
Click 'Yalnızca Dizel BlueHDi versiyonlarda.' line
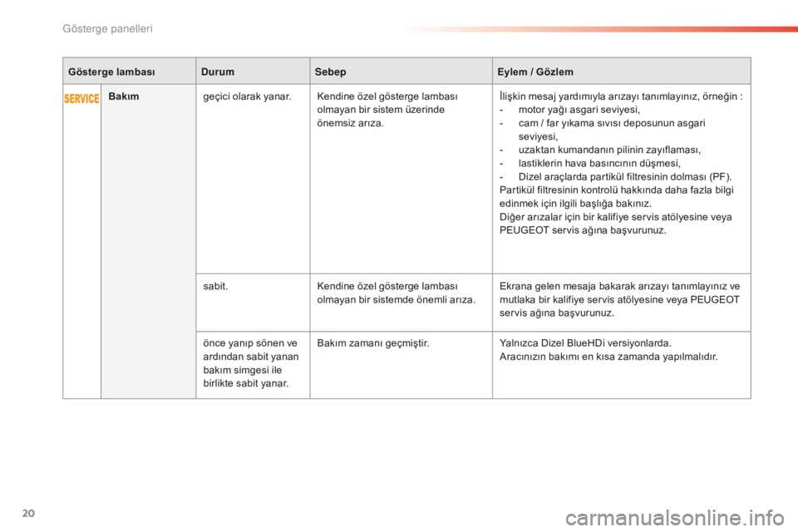pos(585,343)
